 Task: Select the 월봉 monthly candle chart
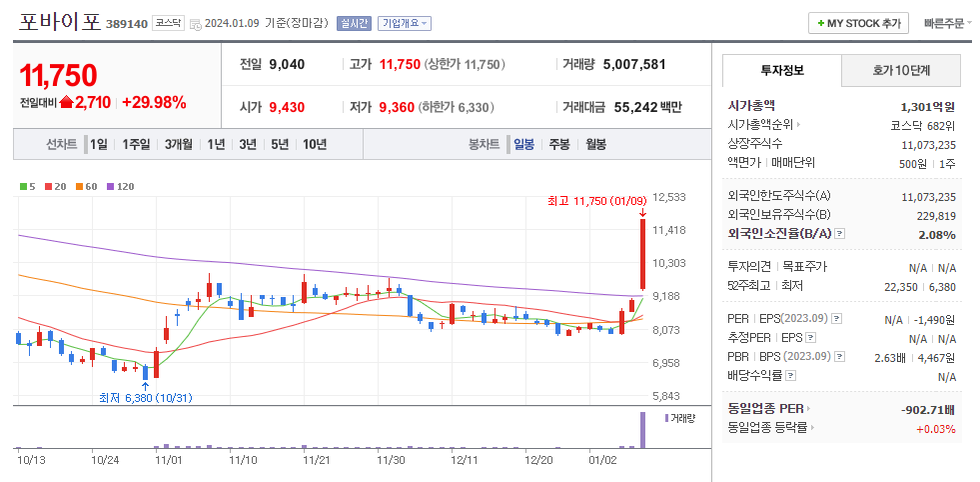pyautogui.click(x=595, y=145)
